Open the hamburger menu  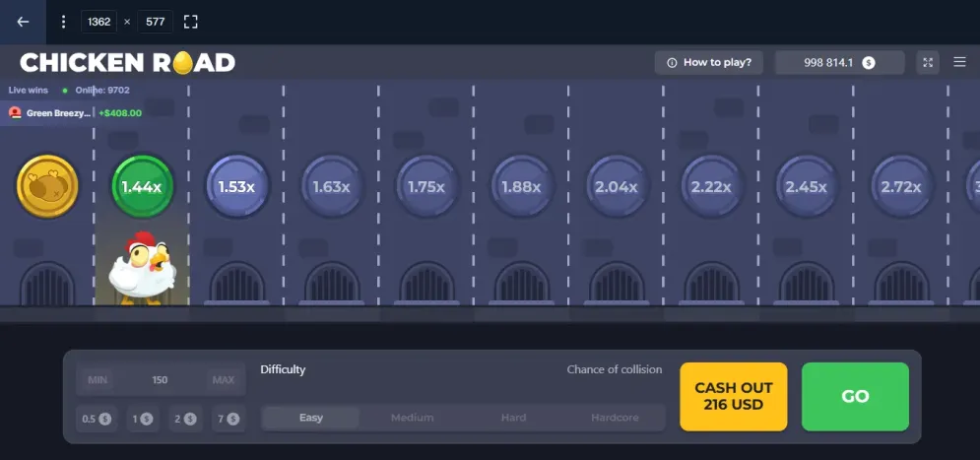point(959,62)
